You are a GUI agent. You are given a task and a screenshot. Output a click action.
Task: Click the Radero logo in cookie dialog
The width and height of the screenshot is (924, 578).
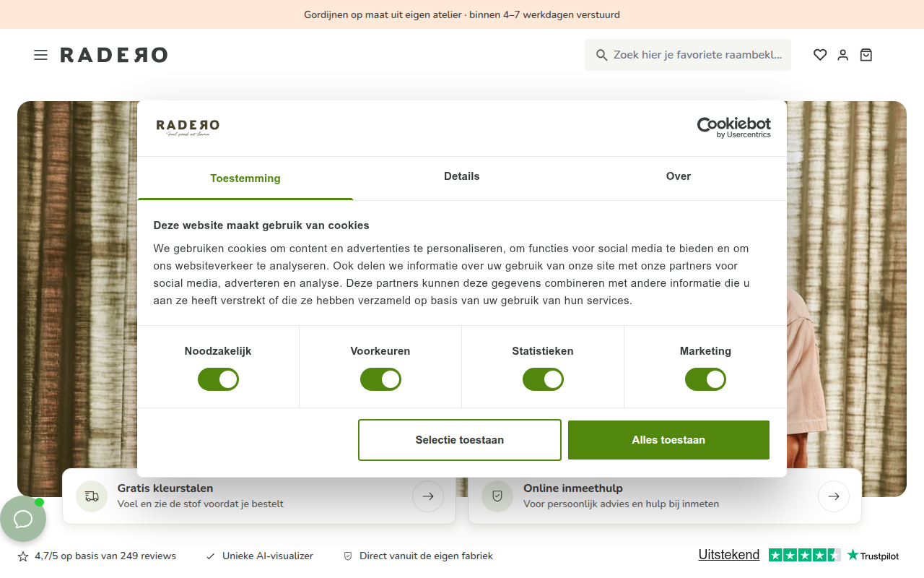[x=188, y=128]
